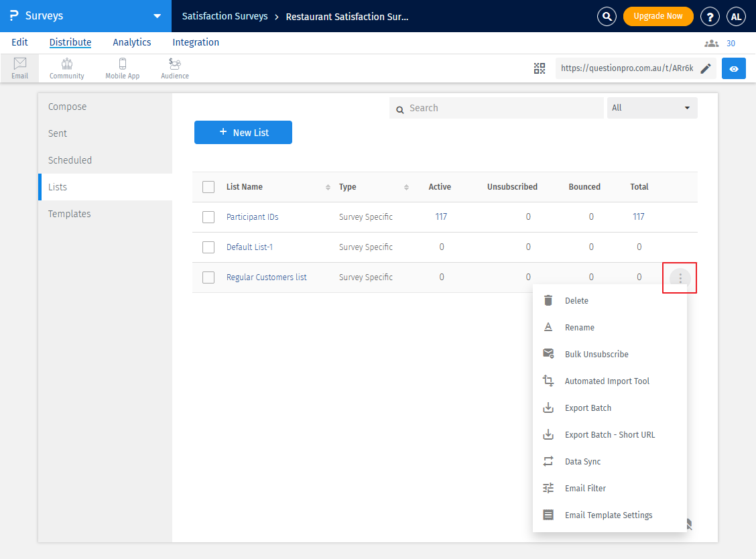Expand the All filter dropdown

[x=652, y=108]
